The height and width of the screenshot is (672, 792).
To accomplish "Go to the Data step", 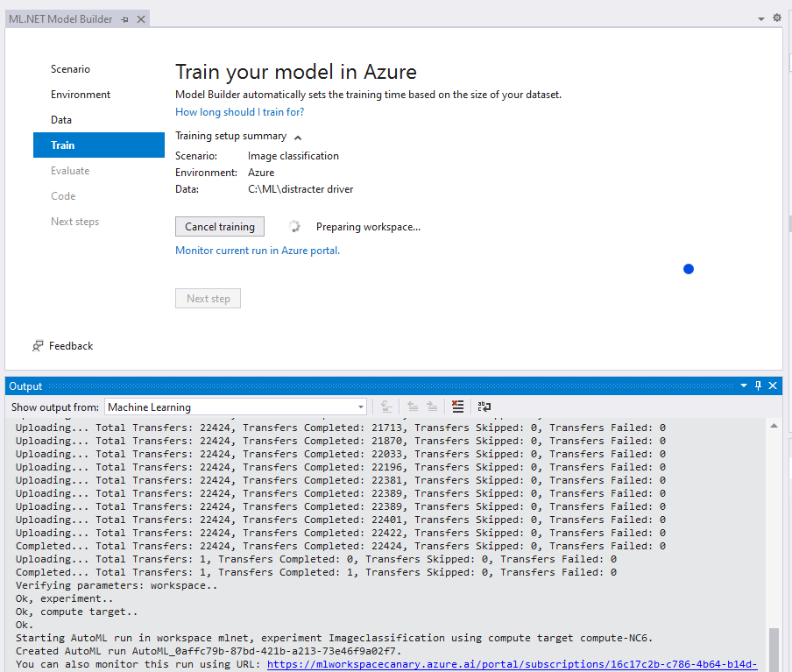I will tap(61, 120).
